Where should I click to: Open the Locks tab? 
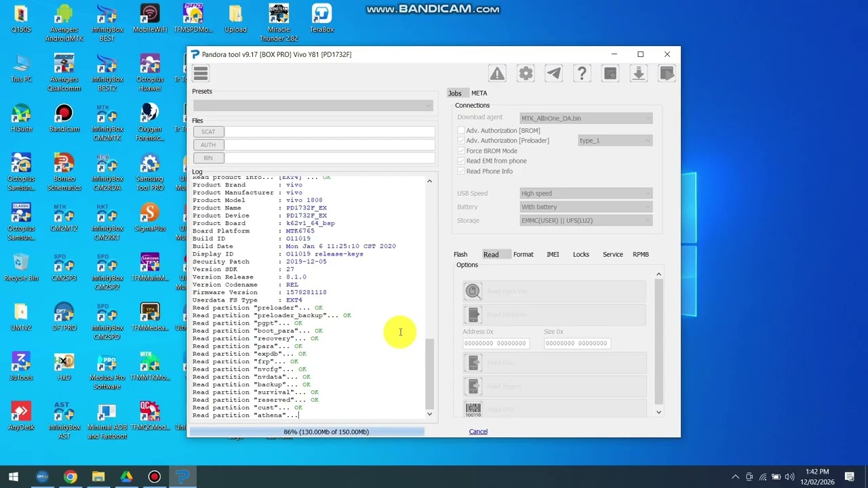pos(581,254)
